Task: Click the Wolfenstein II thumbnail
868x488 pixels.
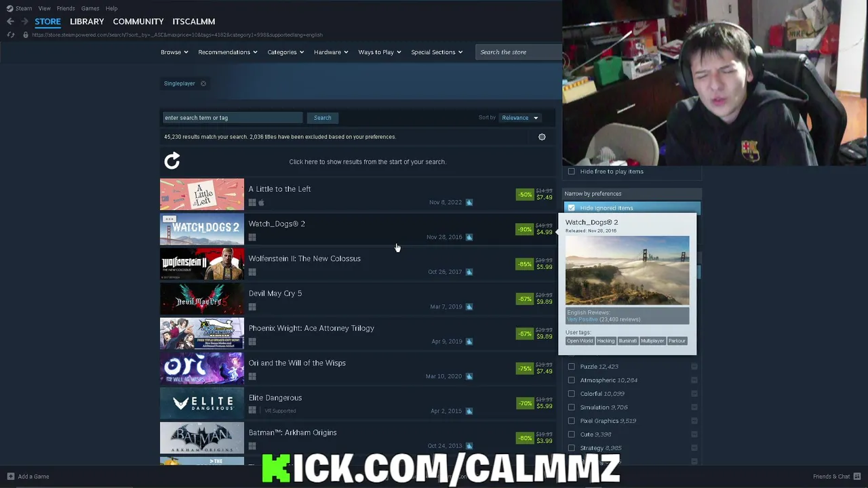Action: coord(202,264)
